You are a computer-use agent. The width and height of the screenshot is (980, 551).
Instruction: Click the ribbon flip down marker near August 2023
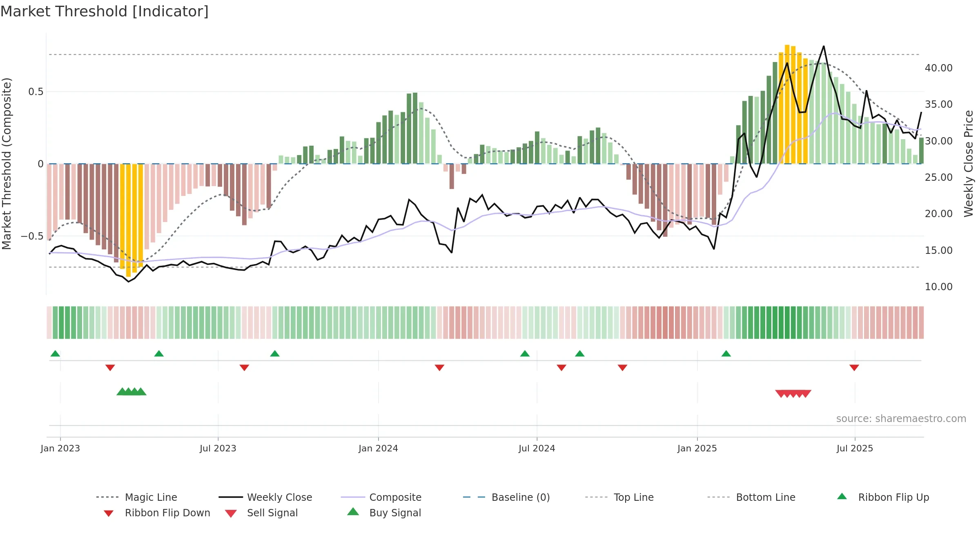[244, 368]
